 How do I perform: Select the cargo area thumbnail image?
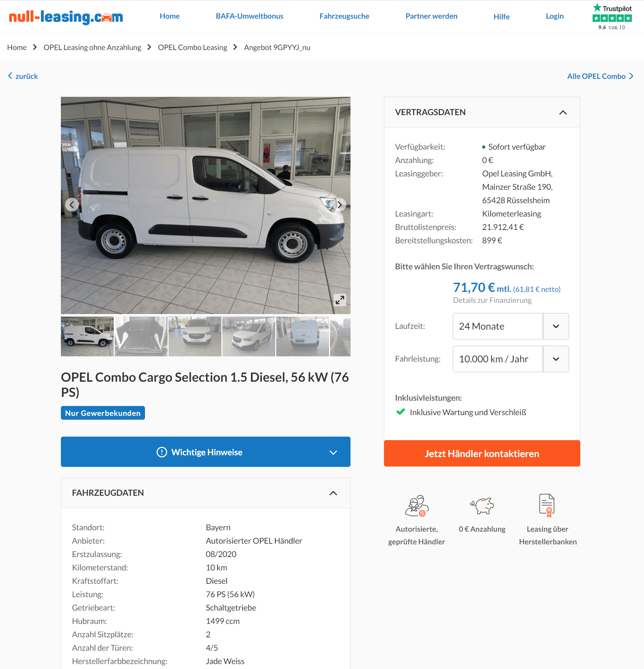(141, 336)
